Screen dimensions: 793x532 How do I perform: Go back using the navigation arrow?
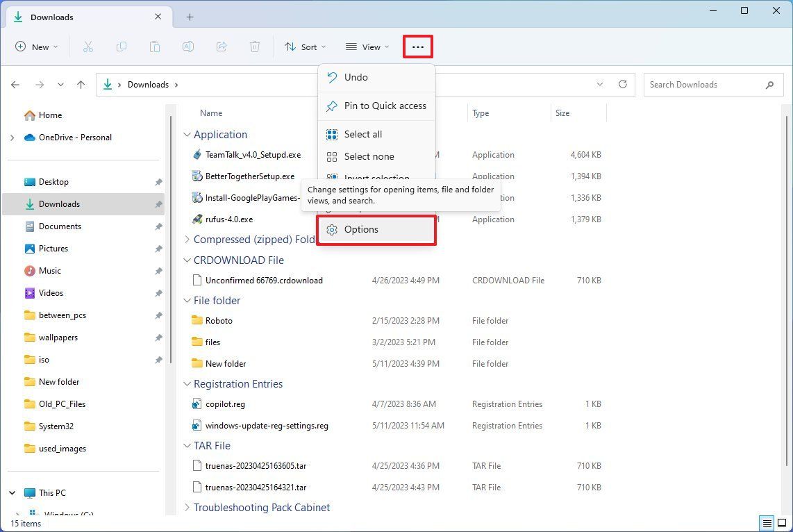point(15,84)
